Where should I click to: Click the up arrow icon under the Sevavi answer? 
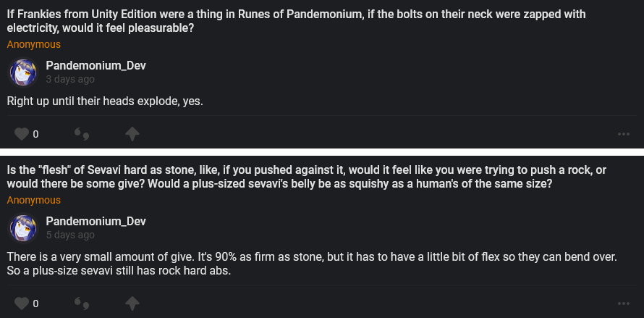click(x=132, y=303)
